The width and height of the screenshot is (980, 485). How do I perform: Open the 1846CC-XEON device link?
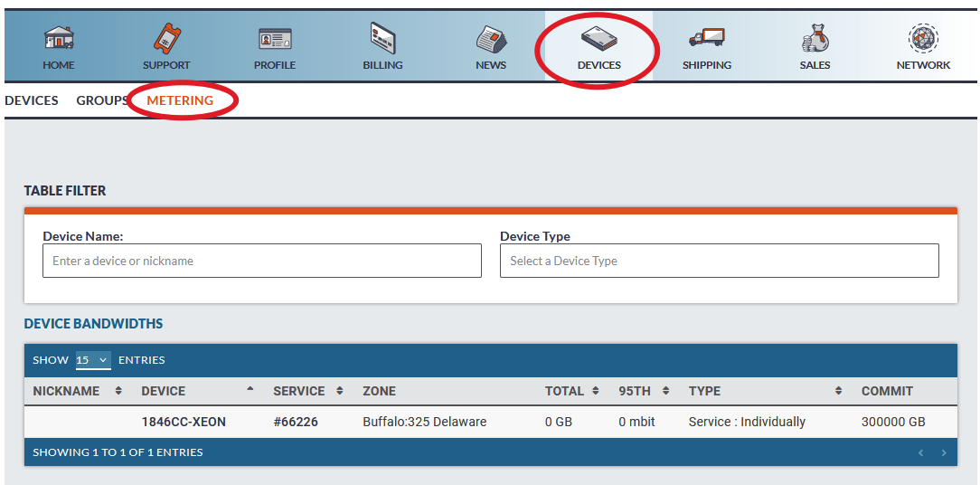point(184,422)
